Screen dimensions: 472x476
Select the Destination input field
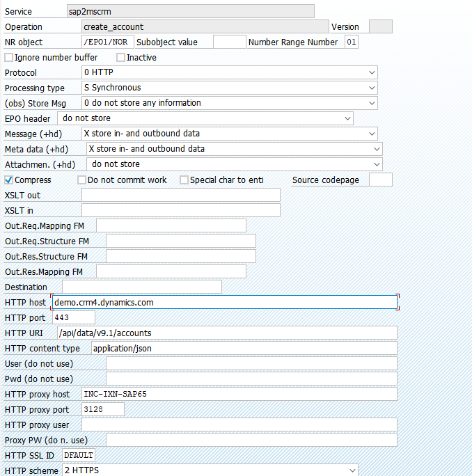click(142, 287)
